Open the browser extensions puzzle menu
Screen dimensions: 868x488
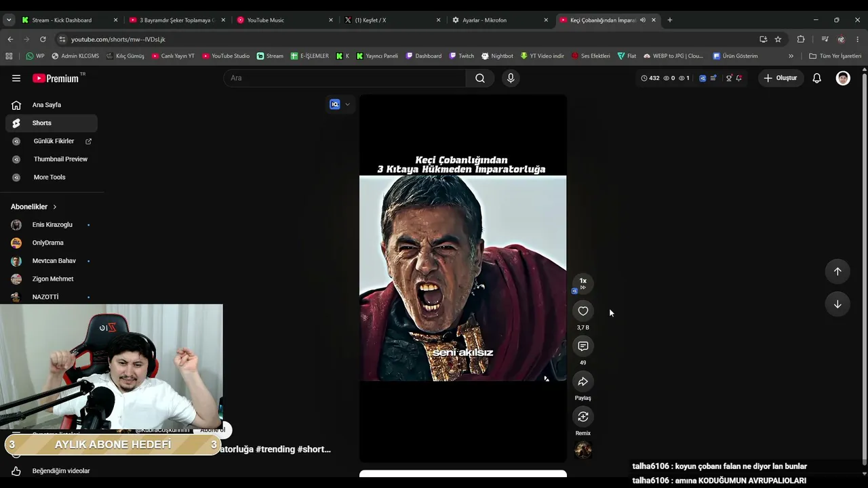coord(801,39)
